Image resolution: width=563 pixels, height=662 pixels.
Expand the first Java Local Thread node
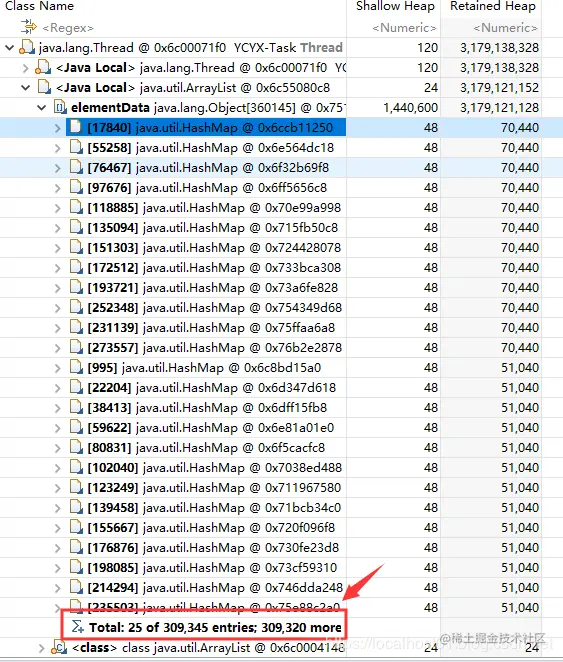(x=25, y=68)
